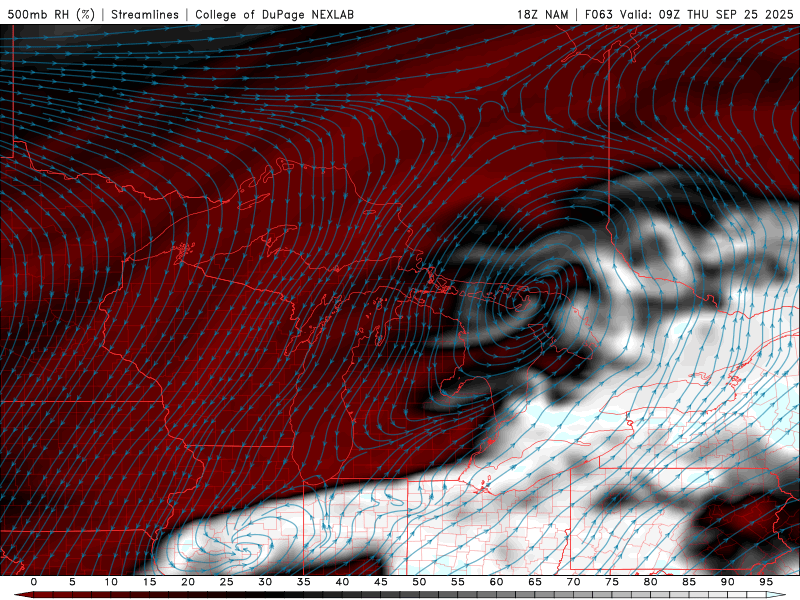Screen dimensions: 800x600
Task: Click the "60" scale label
Action: (x=496, y=582)
